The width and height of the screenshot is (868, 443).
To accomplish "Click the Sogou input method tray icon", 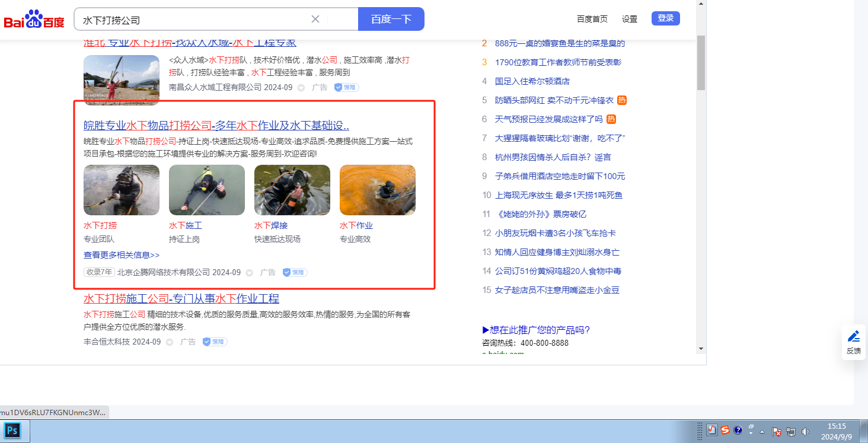I will pyautogui.click(x=725, y=431).
